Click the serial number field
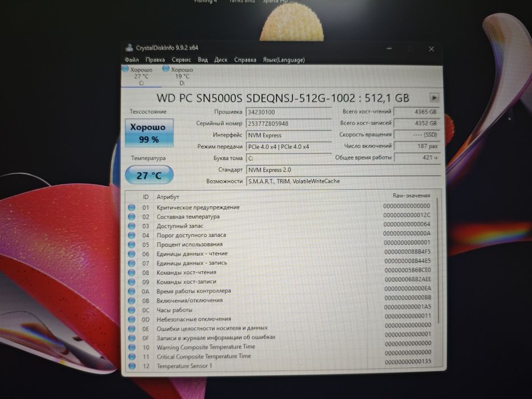Screen dimensions: 532x399 (x=289, y=124)
